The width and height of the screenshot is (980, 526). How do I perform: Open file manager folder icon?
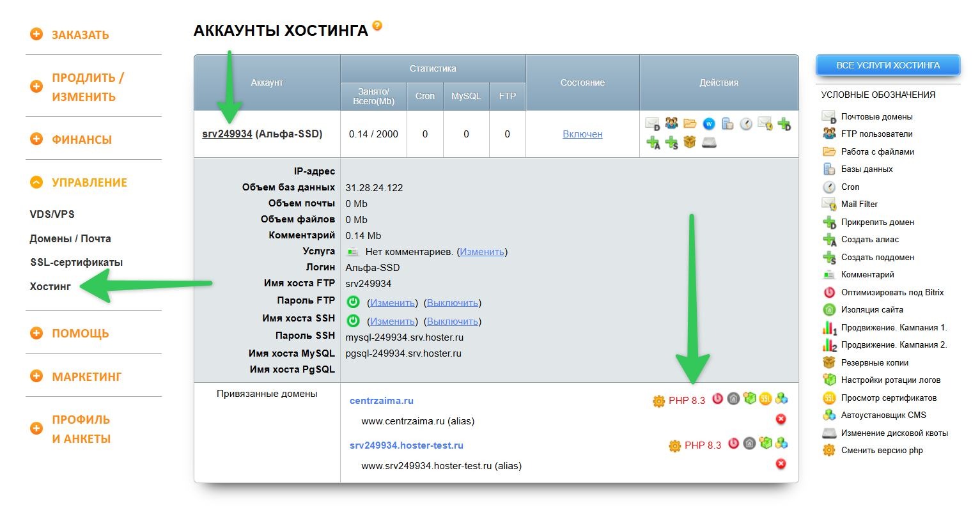coord(690,123)
